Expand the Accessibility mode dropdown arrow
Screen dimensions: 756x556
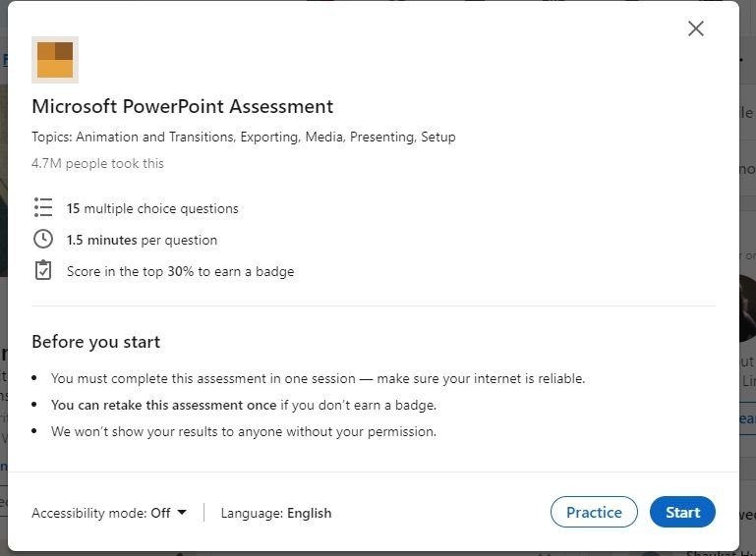pos(182,512)
